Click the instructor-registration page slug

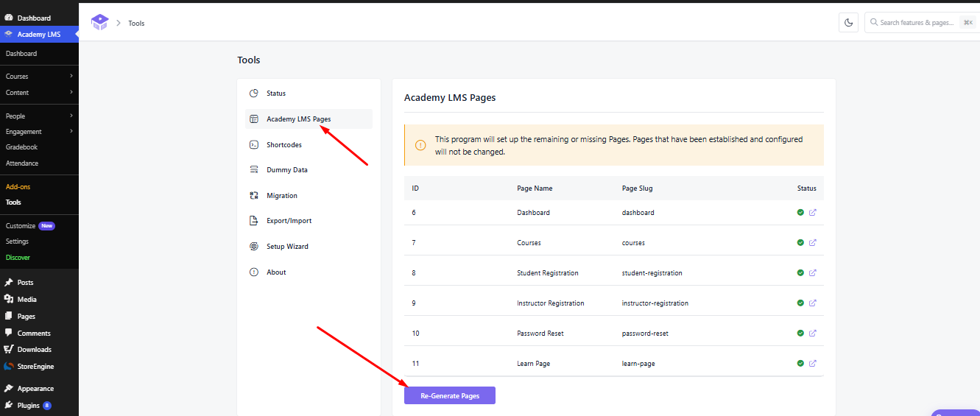tap(655, 303)
